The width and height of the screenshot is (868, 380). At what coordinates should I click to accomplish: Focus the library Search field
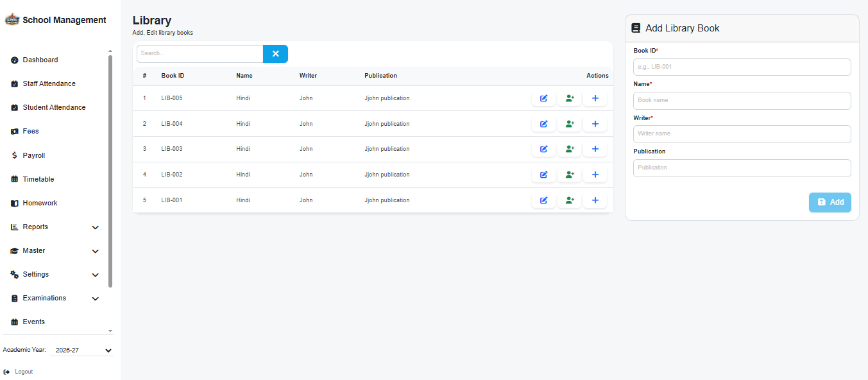(200, 54)
